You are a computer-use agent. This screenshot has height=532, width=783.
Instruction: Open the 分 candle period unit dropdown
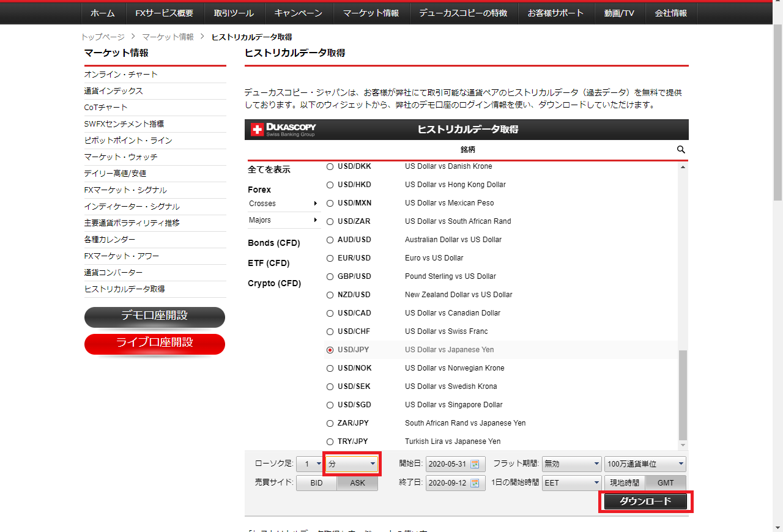(x=351, y=464)
